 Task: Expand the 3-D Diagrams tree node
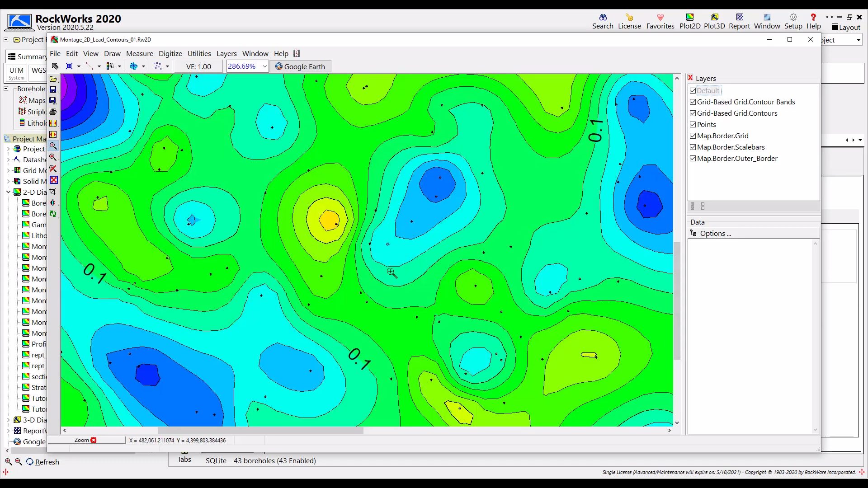[x=8, y=420]
